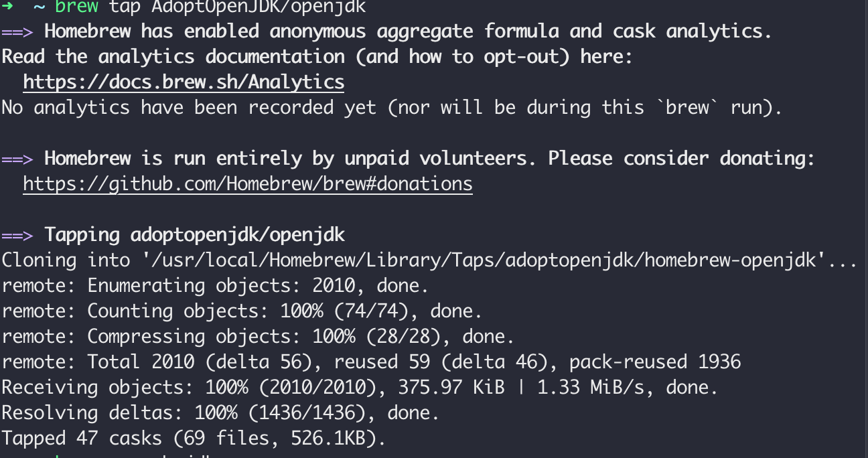Open the docs.brew.sh/Analytics link
Screen dimensions: 868x458
pyautogui.click(x=184, y=82)
